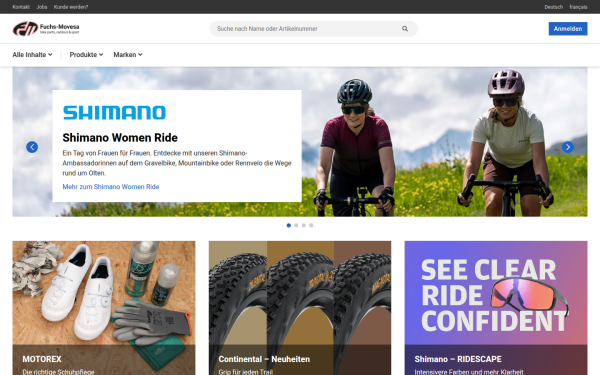Click the MOTOREX card title text
The image size is (600, 375).
coord(42,359)
